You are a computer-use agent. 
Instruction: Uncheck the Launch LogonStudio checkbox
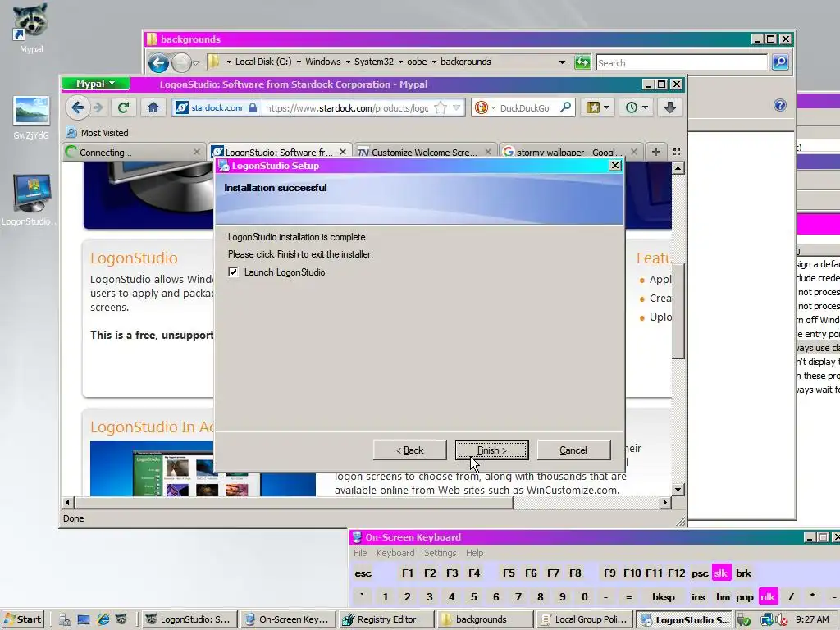coord(233,272)
